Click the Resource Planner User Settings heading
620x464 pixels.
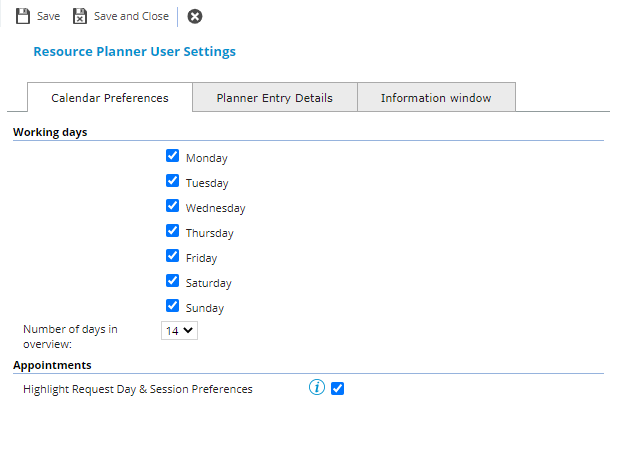(x=135, y=51)
